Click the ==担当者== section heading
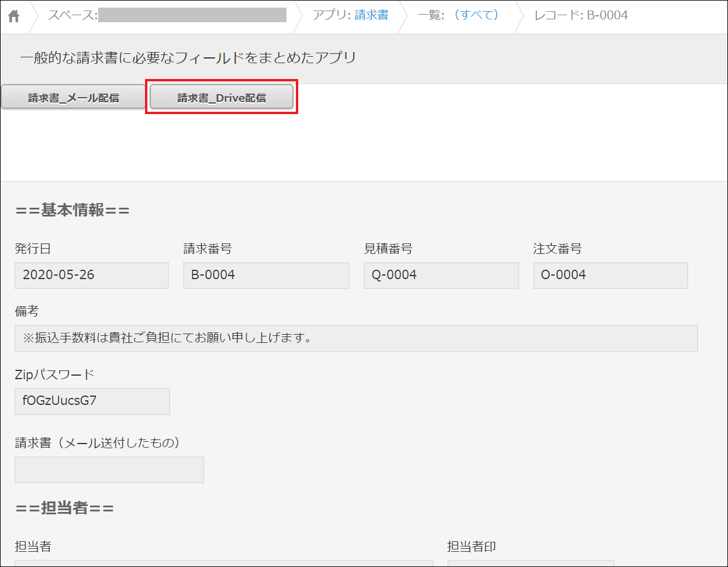The image size is (728, 567). tap(65, 508)
